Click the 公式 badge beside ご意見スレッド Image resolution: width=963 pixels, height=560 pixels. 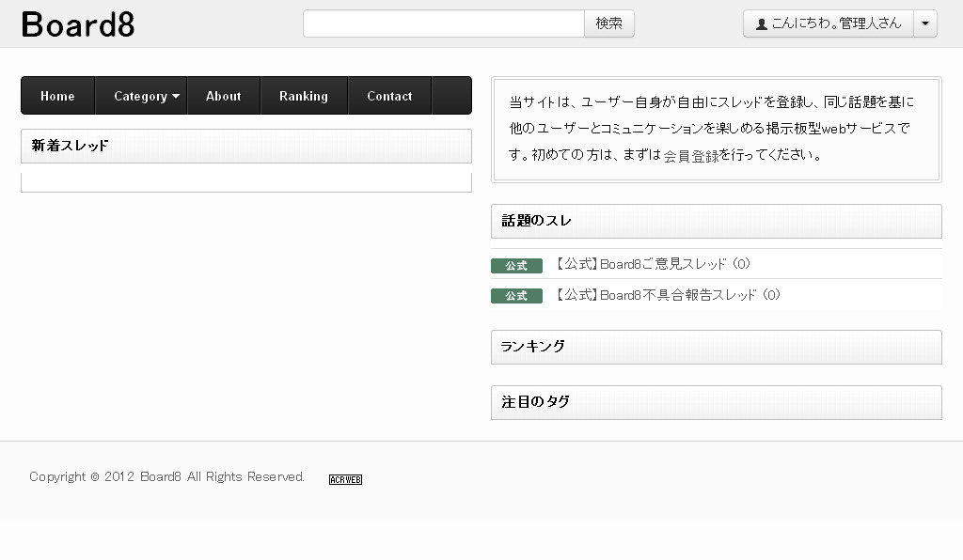516,266
